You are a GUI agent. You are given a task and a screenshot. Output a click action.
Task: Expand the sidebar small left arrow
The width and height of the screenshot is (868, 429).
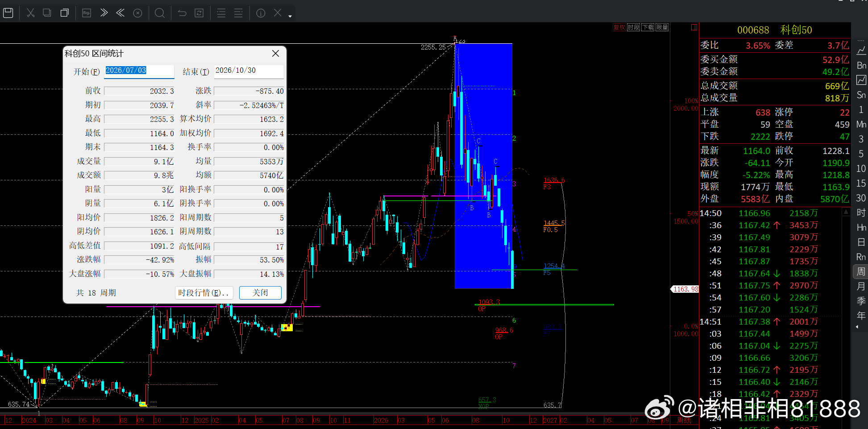tap(857, 327)
